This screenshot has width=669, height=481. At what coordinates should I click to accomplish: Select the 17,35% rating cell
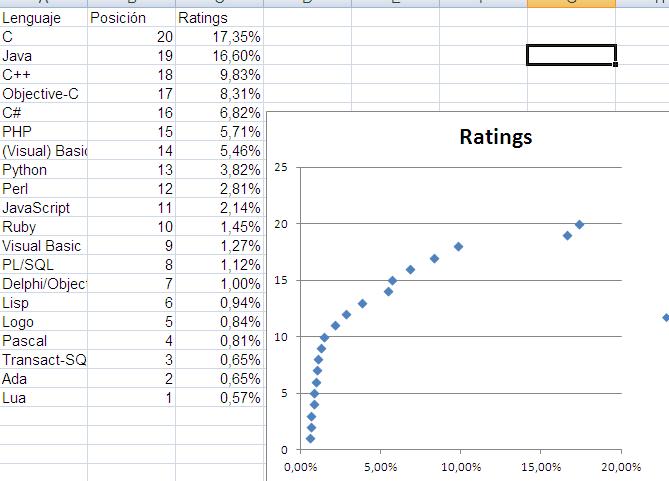(x=219, y=37)
